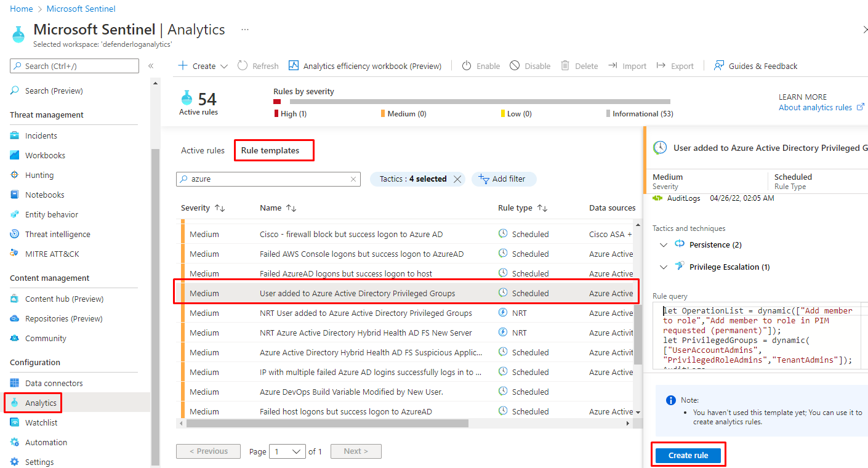Click Guides & Feedback icon
Screen dimensions: 868x468
tap(718, 66)
